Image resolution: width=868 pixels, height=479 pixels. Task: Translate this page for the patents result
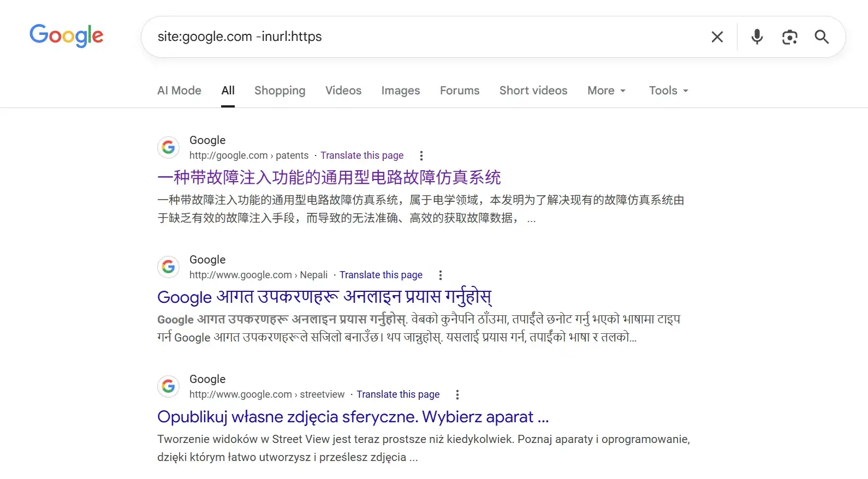[x=362, y=155]
